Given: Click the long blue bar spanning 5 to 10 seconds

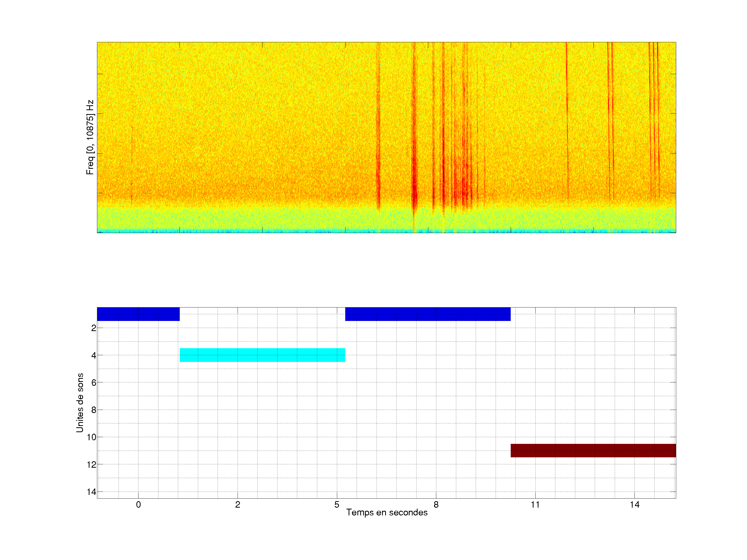Looking at the screenshot, I should click(427, 314).
